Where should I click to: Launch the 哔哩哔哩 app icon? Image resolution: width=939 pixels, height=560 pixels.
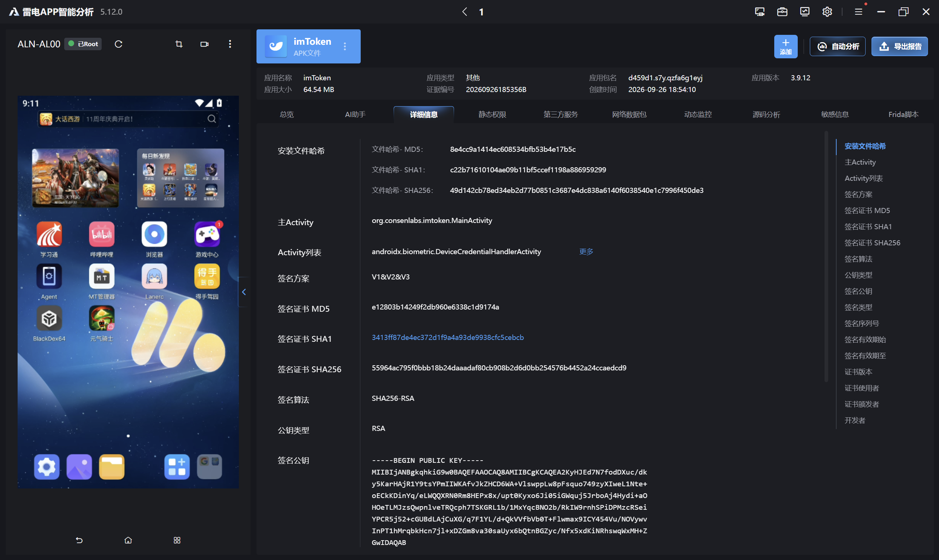[x=102, y=239]
